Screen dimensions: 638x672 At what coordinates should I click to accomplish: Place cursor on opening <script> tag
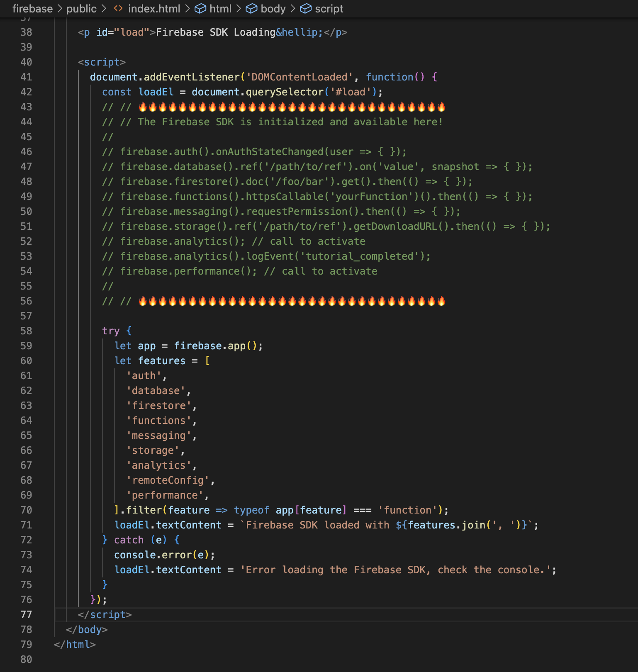coord(102,62)
